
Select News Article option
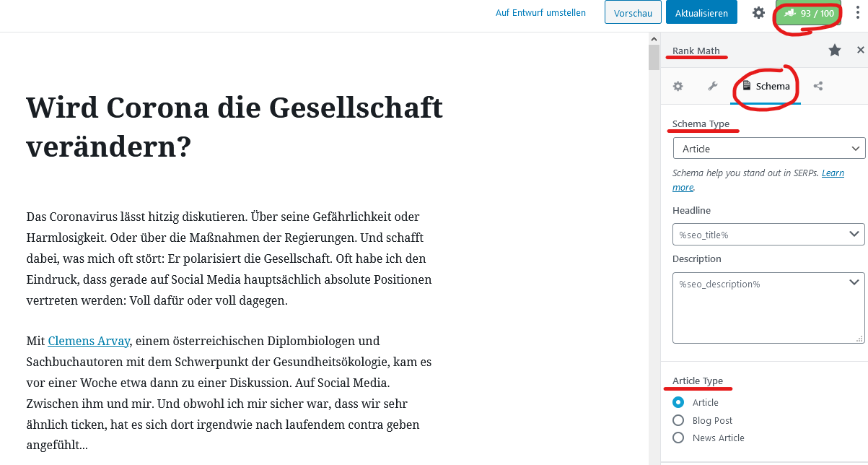click(x=678, y=438)
